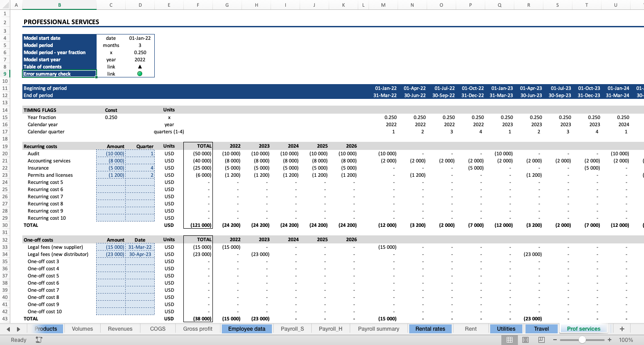Add a new sheet with plus button
The height and width of the screenshot is (345, 644).
[x=622, y=329]
